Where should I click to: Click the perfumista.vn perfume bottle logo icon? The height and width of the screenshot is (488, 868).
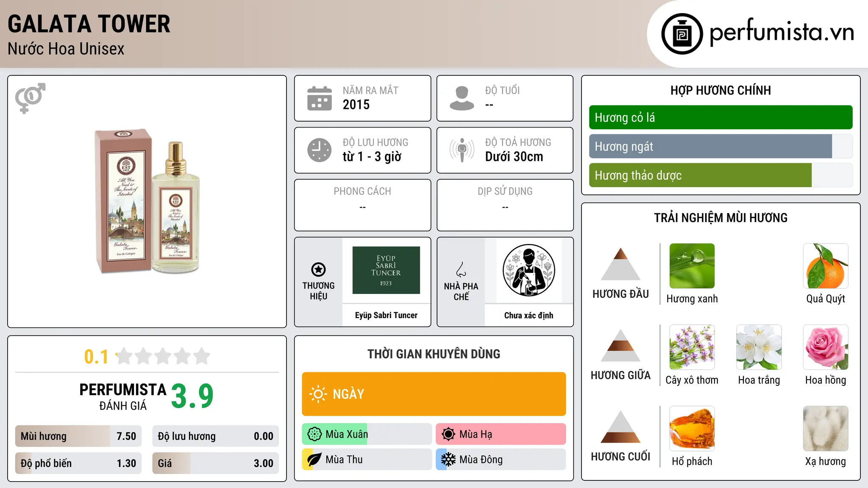(x=682, y=34)
